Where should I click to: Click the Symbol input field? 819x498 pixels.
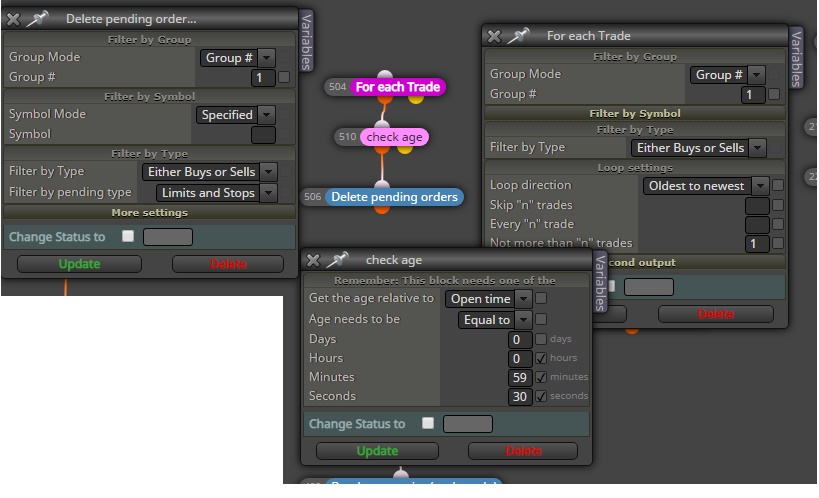coord(263,135)
